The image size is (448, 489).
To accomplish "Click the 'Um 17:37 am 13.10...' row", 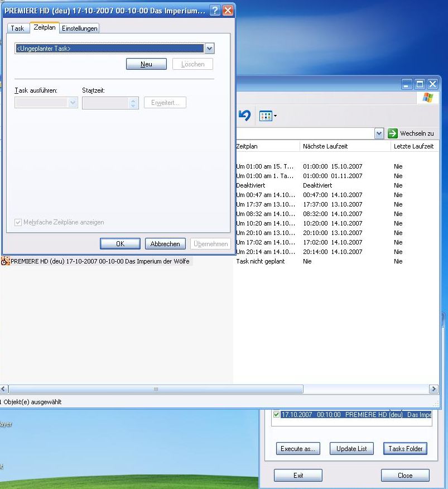I will 266,204.
